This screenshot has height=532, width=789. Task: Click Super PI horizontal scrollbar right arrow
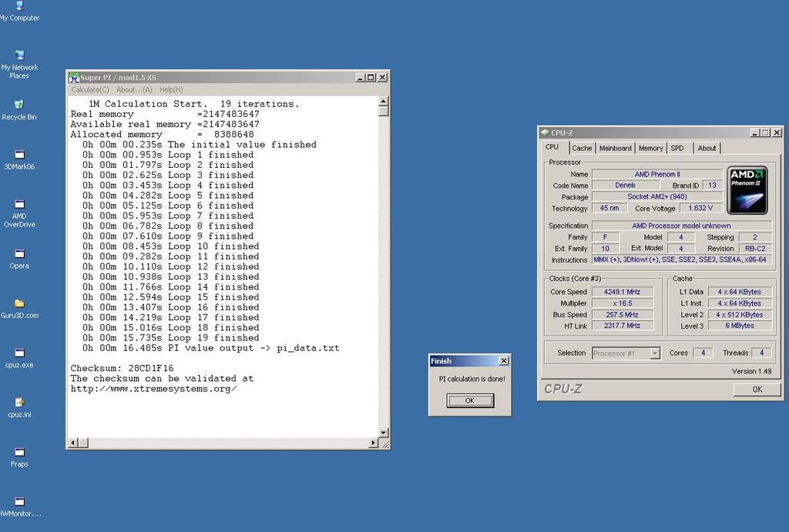click(x=374, y=443)
